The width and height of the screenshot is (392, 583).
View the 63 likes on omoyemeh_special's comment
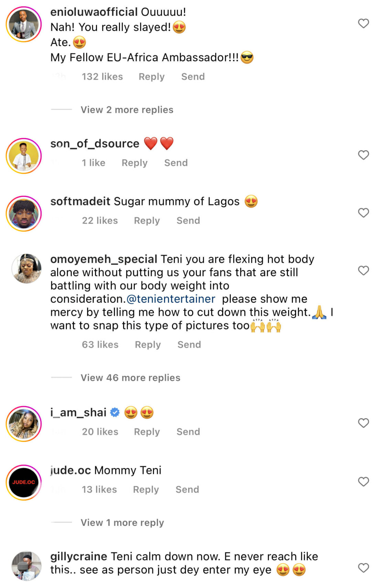100,344
